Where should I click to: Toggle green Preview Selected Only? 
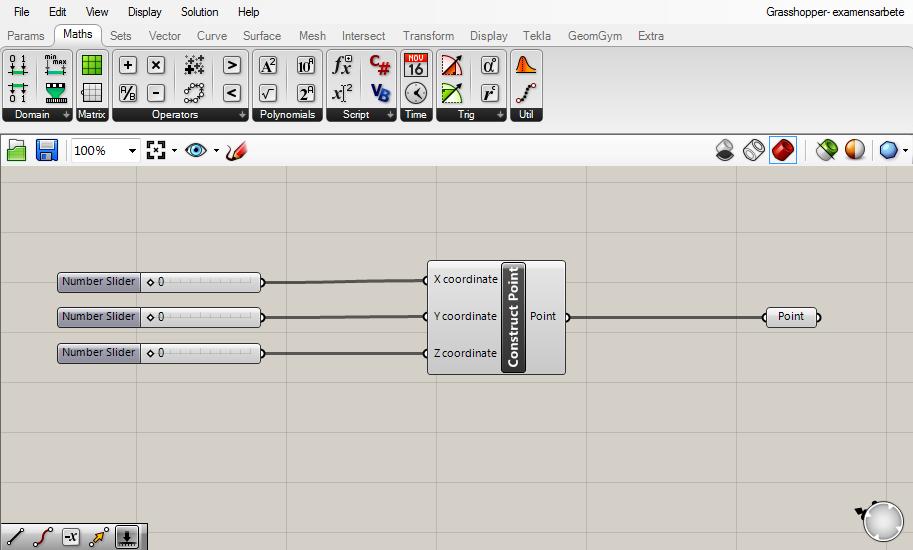[826, 150]
